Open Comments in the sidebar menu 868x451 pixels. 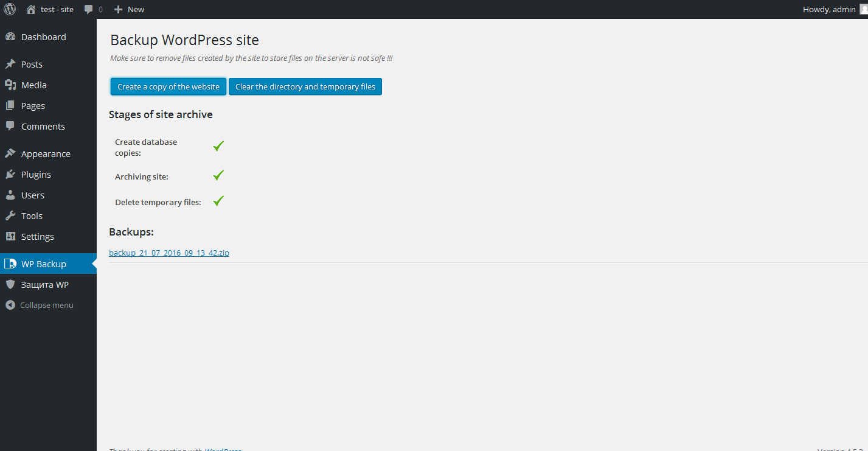[48, 127]
